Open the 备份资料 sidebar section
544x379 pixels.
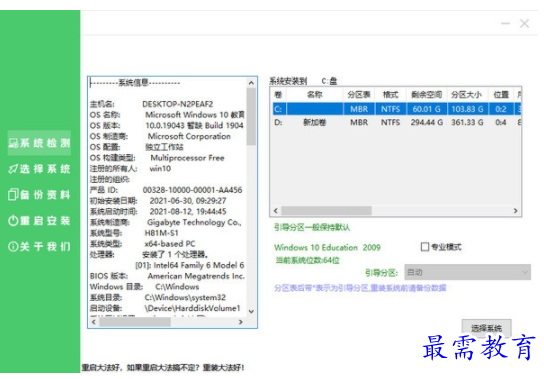[x=39, y=195]
